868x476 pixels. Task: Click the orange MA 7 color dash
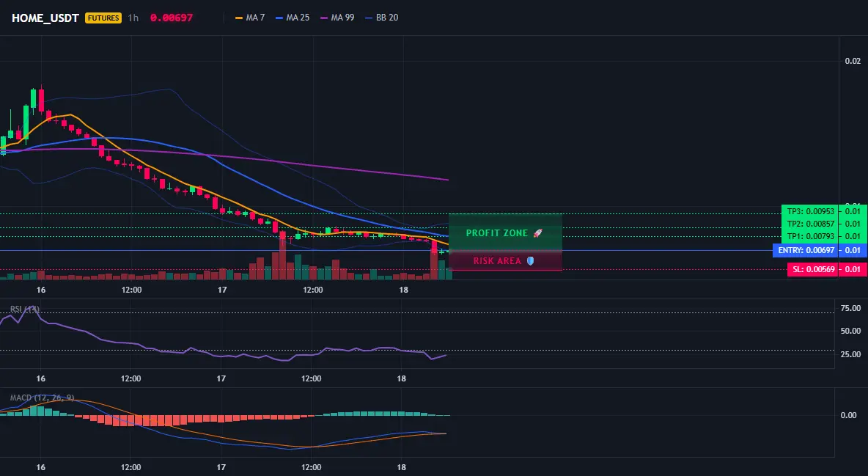coord(239,18)
